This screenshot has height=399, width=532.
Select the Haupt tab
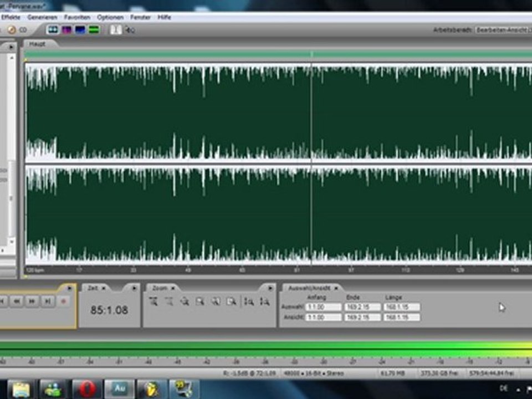click(37, 43)
